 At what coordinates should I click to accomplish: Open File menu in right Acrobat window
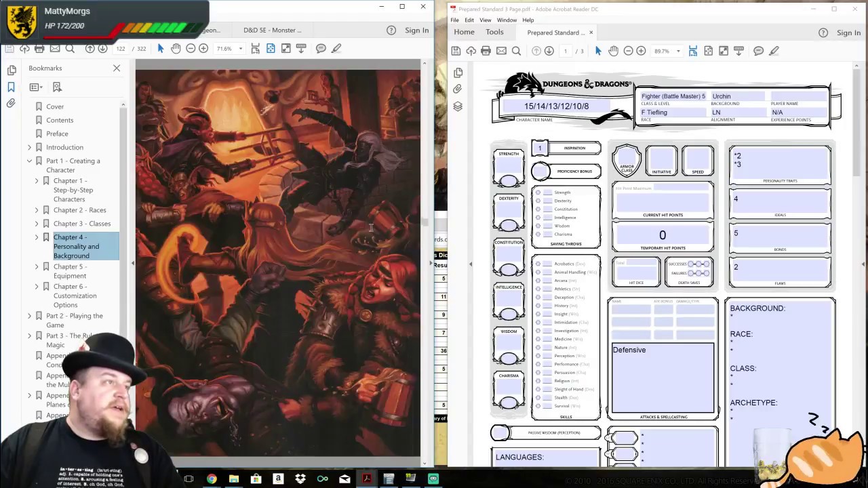[454, 20]
